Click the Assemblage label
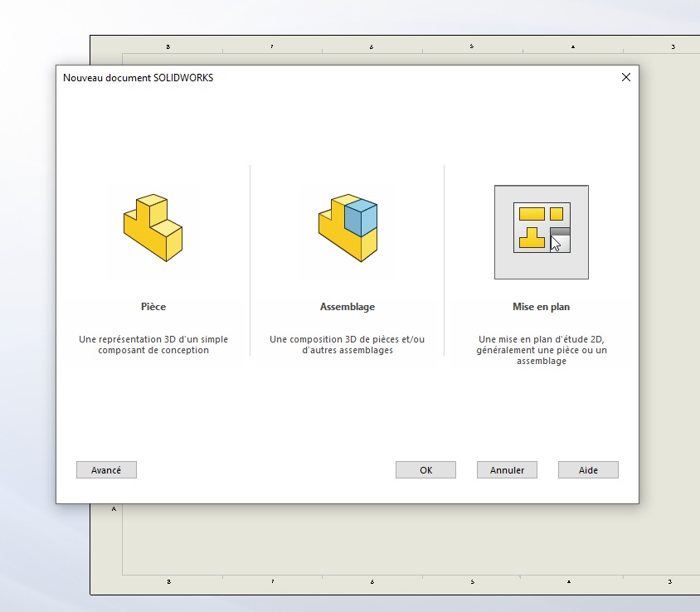Viewport: 700px width, 612px height. click(x=348, y=307)
